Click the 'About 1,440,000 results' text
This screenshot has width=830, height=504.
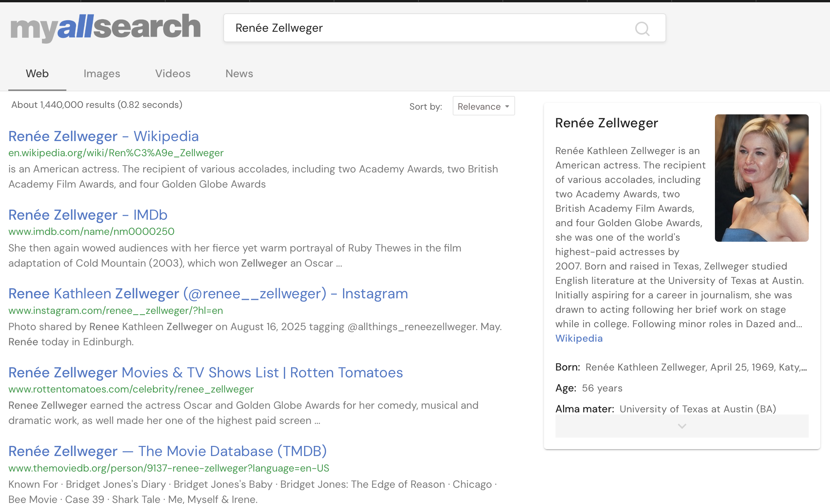97,105
